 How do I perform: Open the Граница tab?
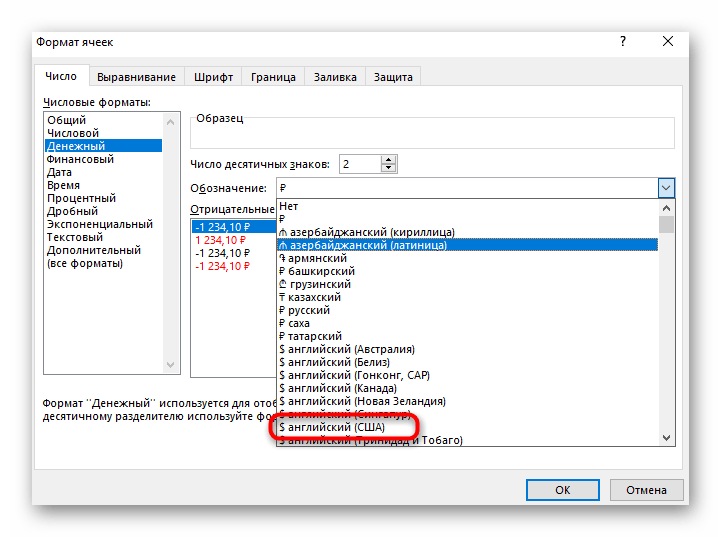coord(273,77)
